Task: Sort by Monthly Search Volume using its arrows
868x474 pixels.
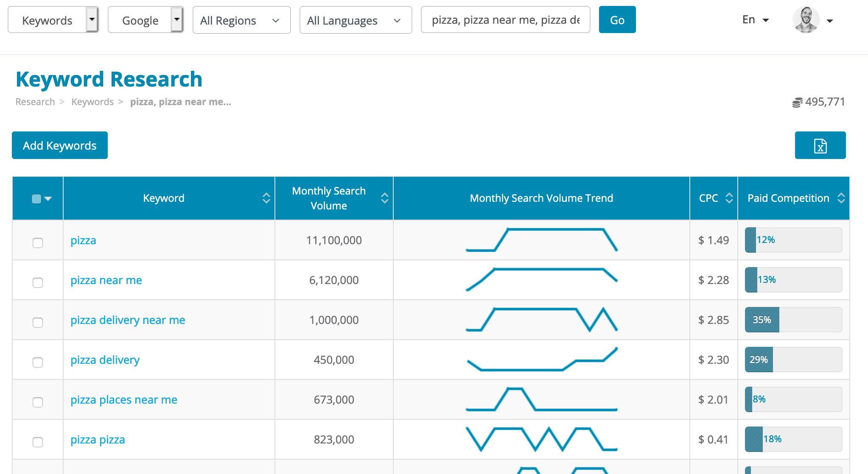Action: (384, 198)
